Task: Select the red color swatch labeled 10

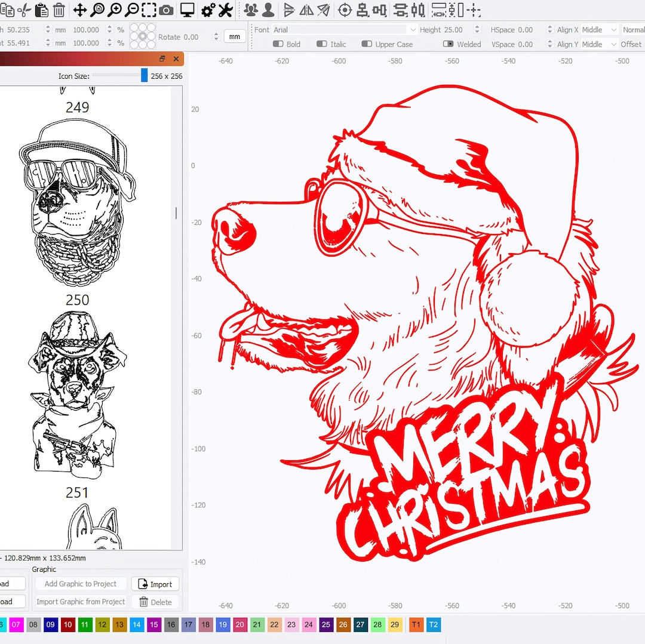Action: [x=68, y=624]
